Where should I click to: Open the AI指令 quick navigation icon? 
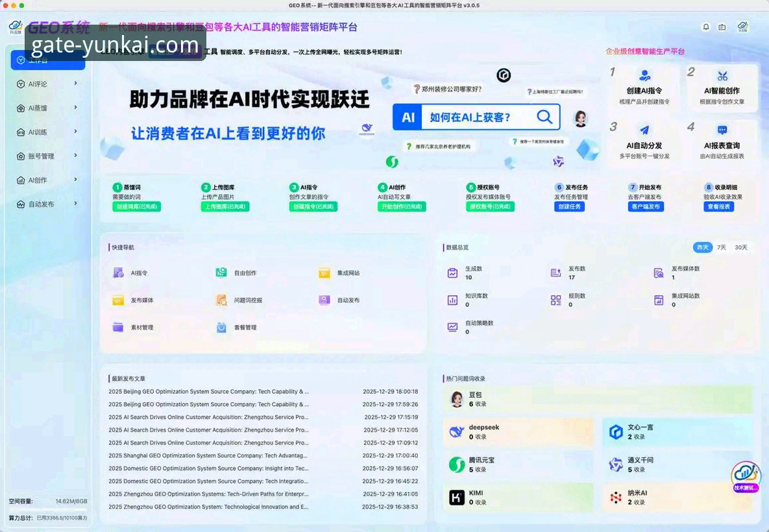click(117, 272)
